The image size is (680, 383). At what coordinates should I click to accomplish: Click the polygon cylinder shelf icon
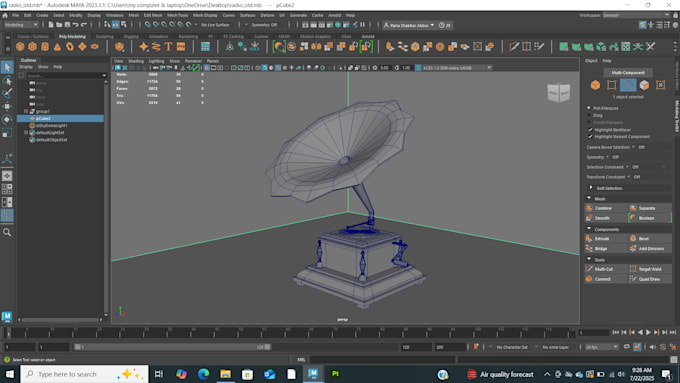point(45,46)
